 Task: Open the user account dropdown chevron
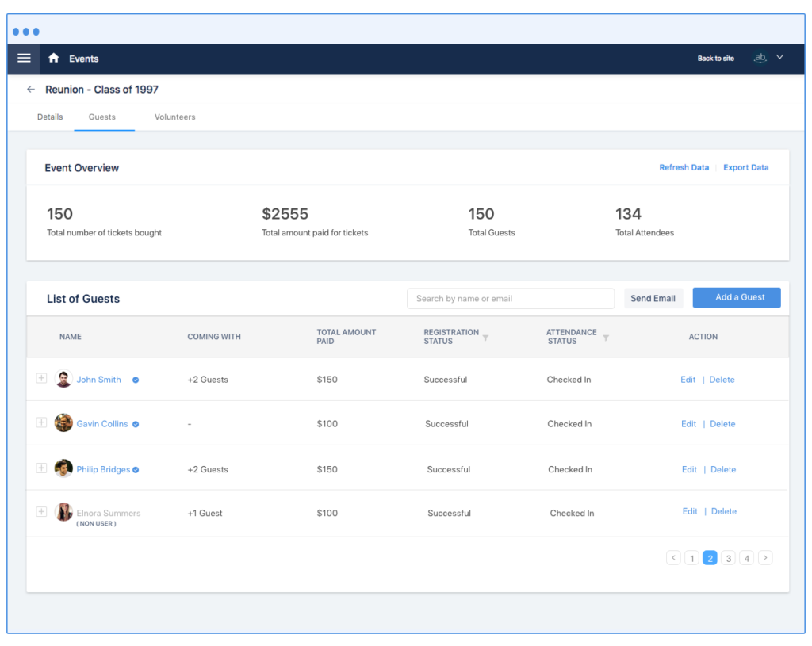[x=779, y=57]
